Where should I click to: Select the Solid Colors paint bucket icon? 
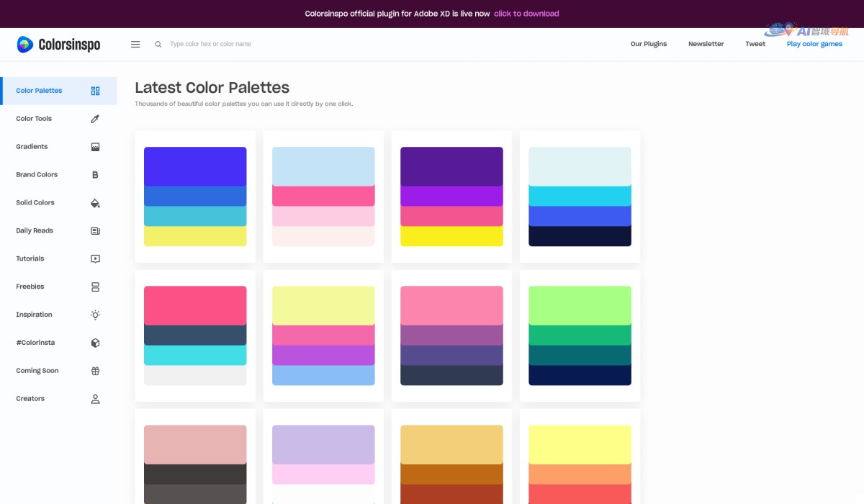pos(95,202)
